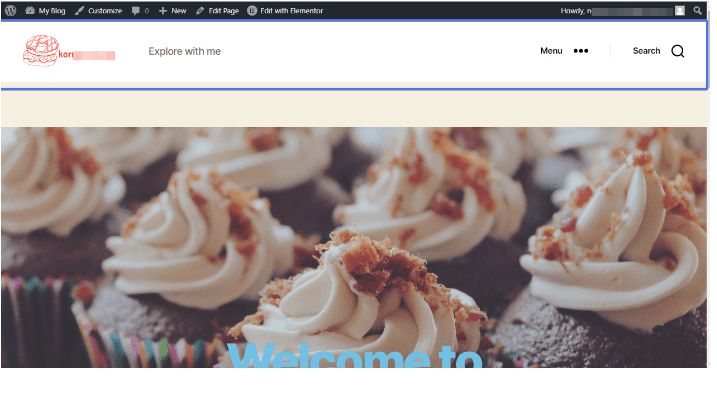Click the My Blog dashboard icon
Screen dimensions: 717x398
point(30,11)
